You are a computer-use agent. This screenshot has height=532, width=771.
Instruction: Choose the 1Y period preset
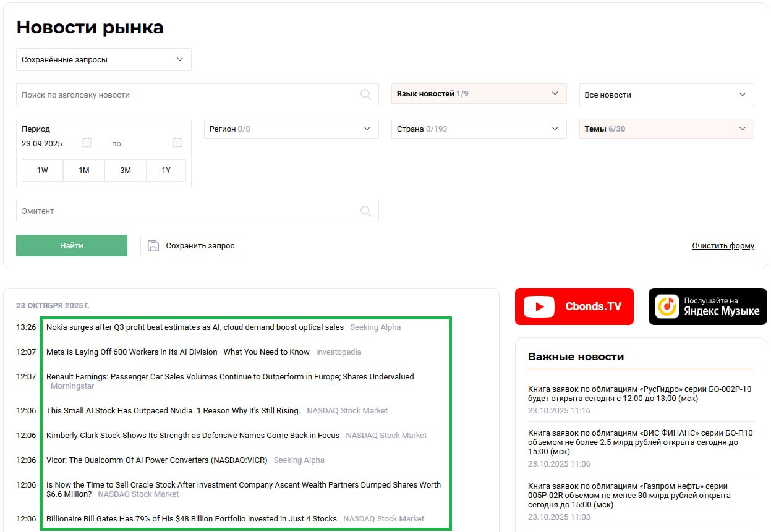coord(166,171)
